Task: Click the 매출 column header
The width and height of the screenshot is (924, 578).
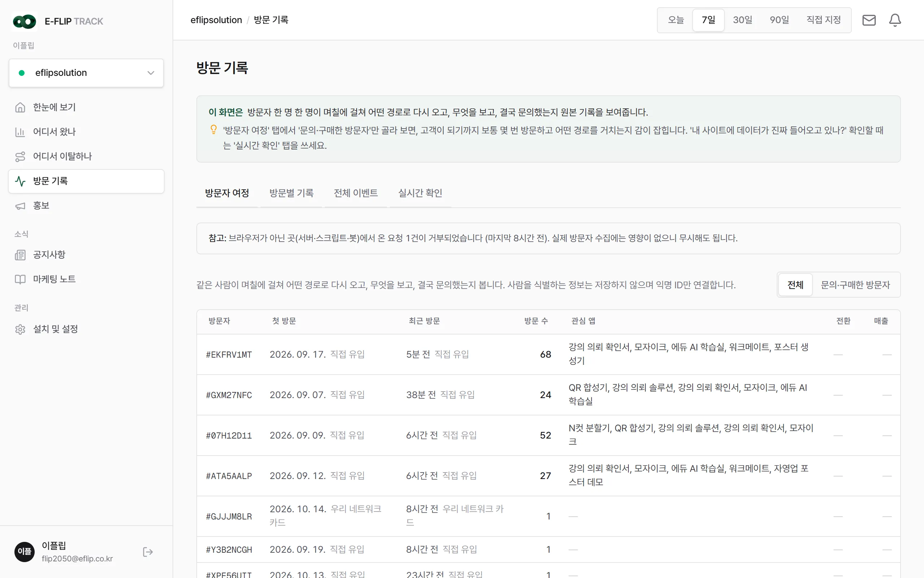Action: pos(881,321)
